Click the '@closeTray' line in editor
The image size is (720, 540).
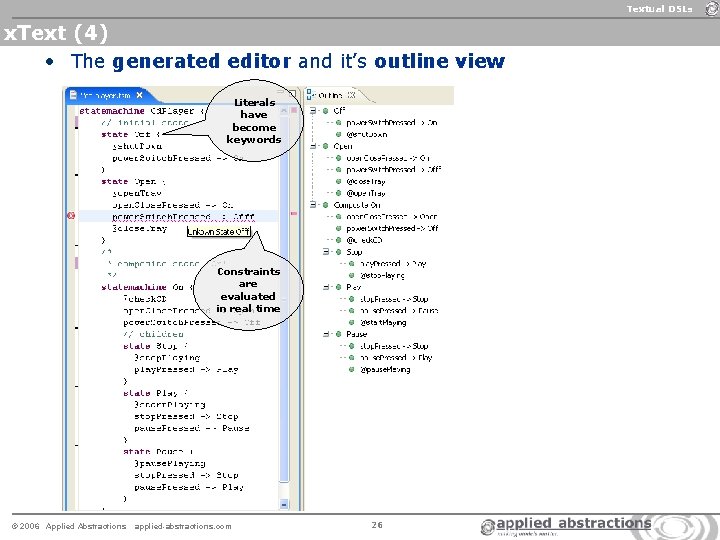pos(140,228)
